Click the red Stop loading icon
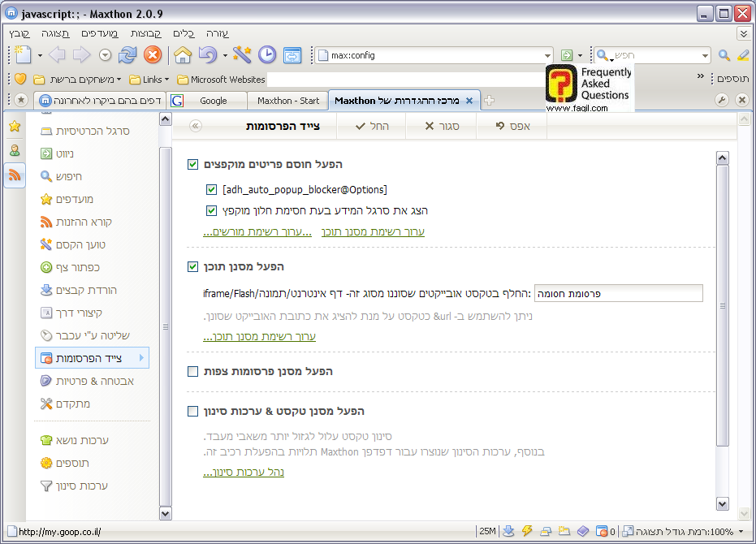This screenshot has height=544, width=756. pos(152,55)
